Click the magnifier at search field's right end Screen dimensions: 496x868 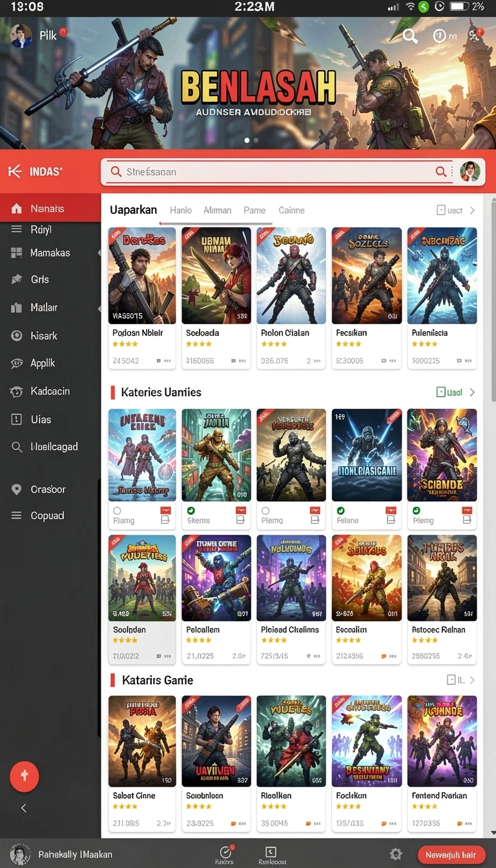tap(440, 171)
